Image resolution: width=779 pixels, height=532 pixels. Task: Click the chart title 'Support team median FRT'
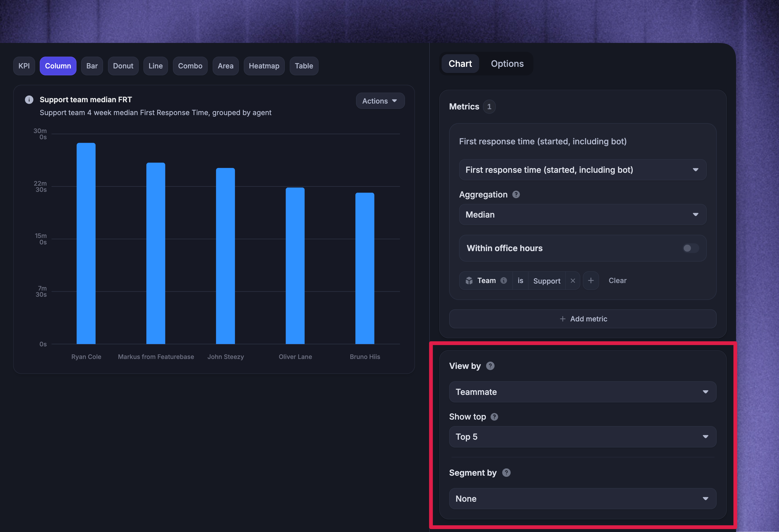pyautogui.click(x=86, y=100)
